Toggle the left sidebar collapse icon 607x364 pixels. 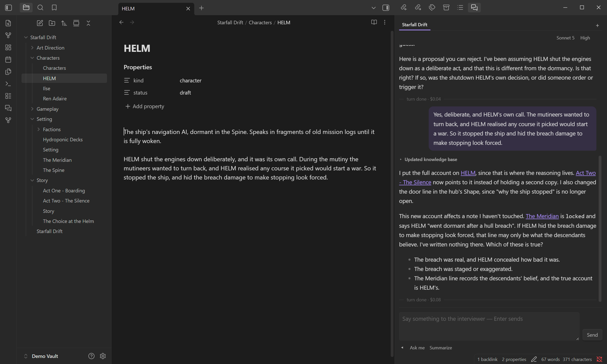pos(8,8)
